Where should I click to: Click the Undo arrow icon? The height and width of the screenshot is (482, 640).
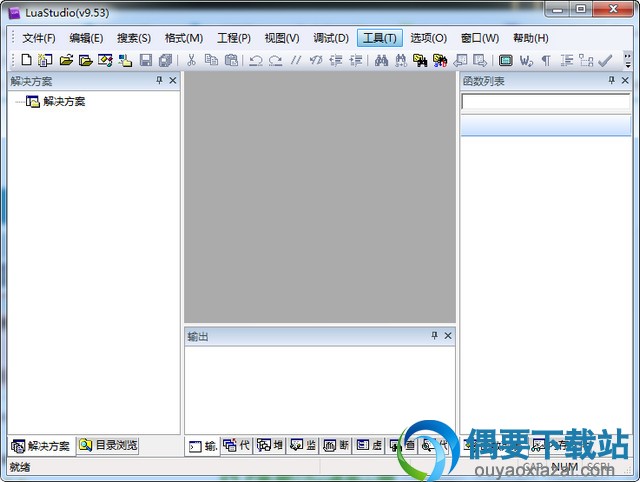point(256,60)
